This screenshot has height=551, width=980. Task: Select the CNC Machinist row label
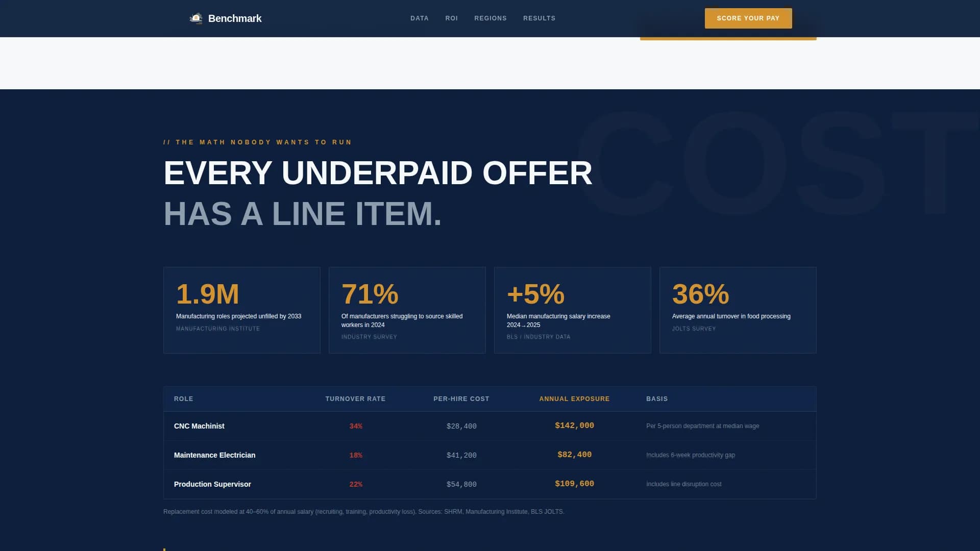pos(199,426)
